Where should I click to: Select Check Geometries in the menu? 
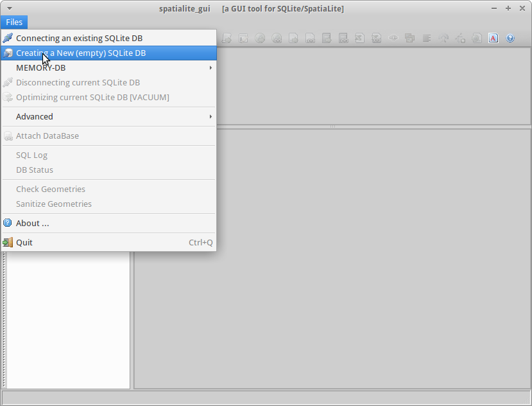pos(108,190)
